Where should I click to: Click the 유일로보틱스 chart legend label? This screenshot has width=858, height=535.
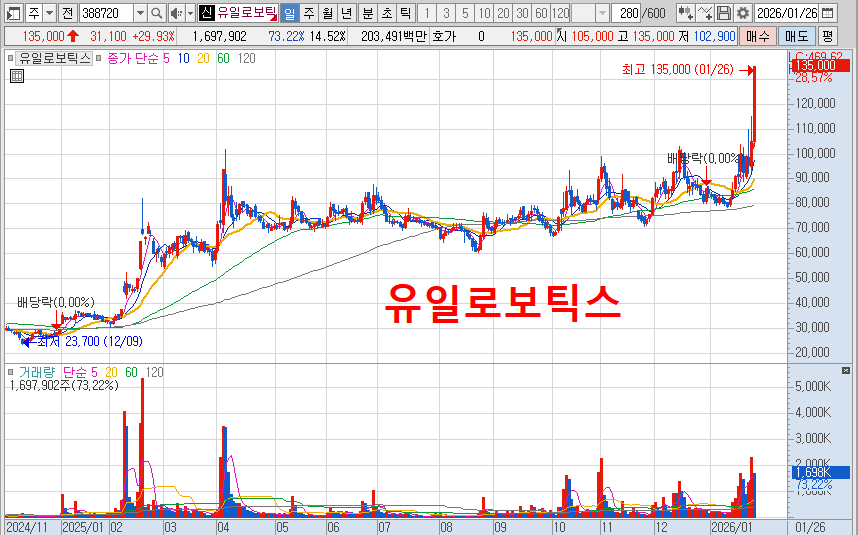[x=54, y=59]
